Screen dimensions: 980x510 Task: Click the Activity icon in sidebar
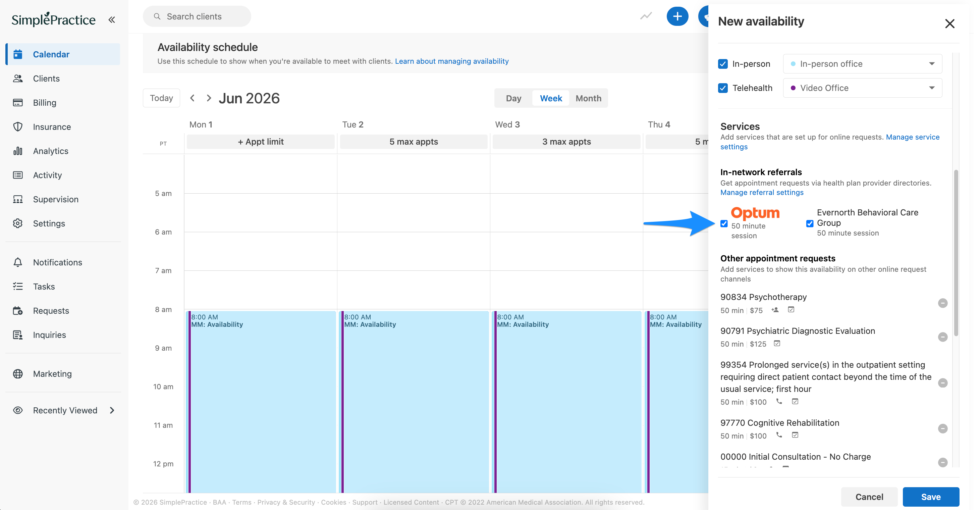click(18, 175)
